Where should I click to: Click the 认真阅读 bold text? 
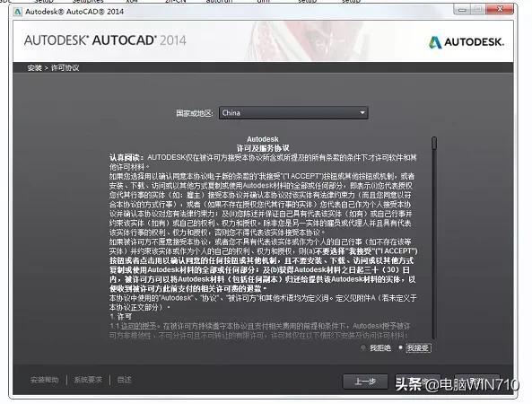pos(127,158)
